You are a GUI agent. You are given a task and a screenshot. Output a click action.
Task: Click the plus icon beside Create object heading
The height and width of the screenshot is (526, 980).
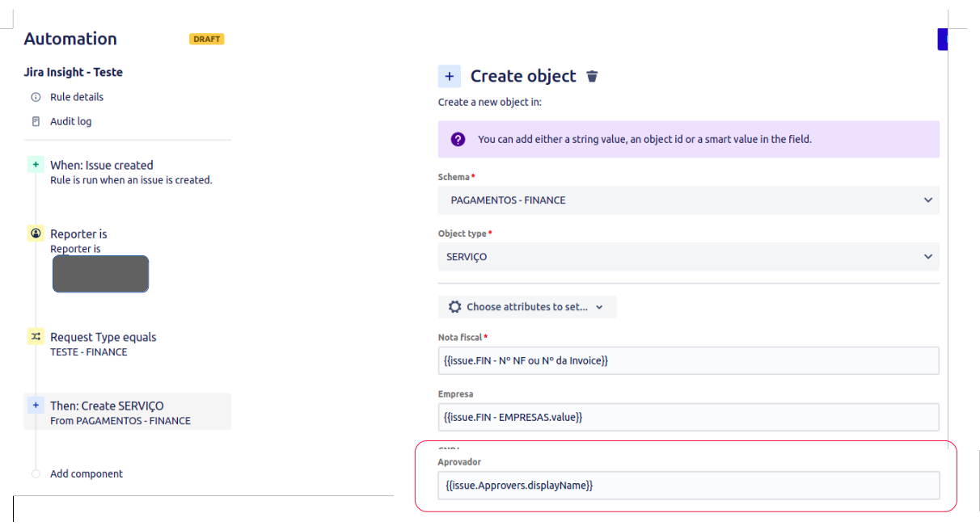(x=450, y=76)
